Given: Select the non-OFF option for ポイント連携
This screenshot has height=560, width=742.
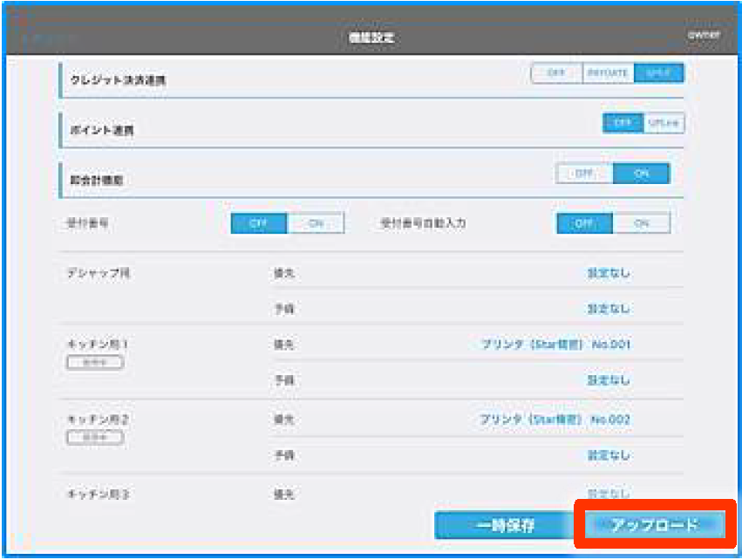Looking at the screenshot, I should (x=664, y=123).
